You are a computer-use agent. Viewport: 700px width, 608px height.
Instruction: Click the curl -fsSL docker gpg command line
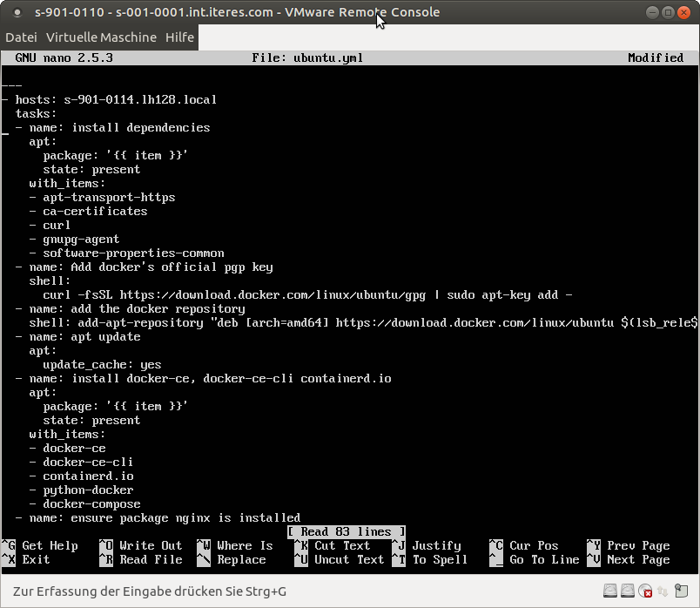pos(307,294)
